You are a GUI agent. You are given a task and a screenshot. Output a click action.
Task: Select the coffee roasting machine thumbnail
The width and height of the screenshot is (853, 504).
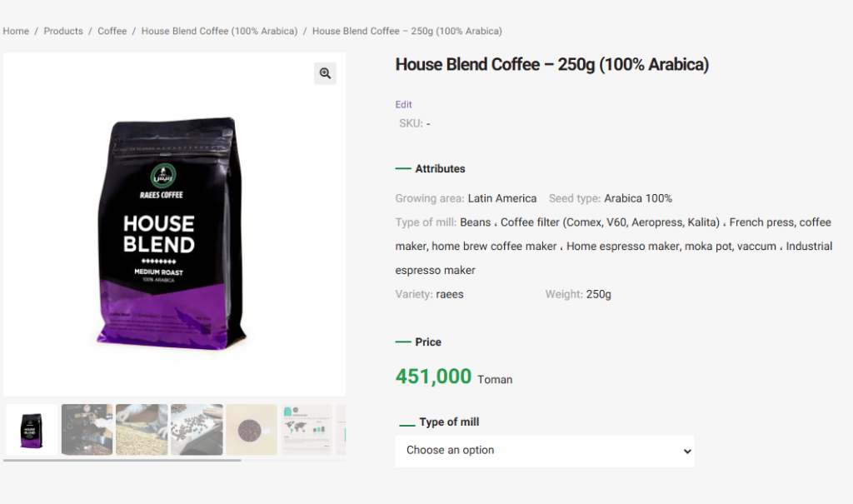[x=87, y=429]
